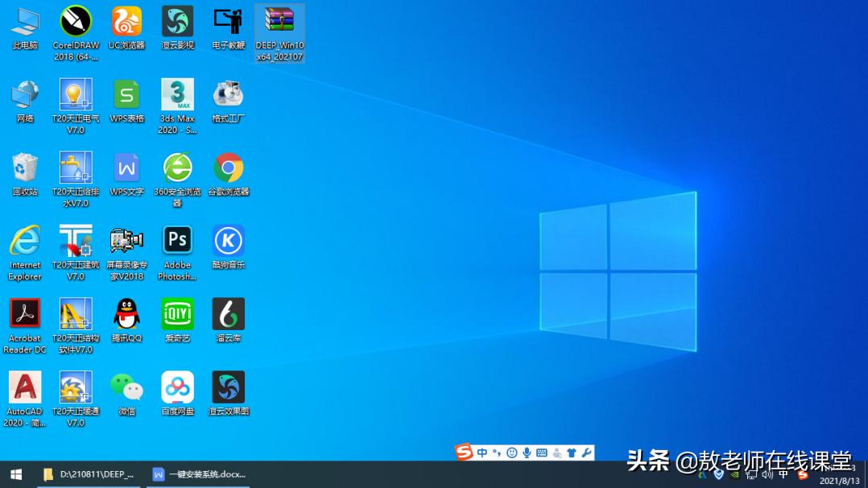Open Sogou settings via the wrench icon
Screen dimensions: 868x488
coord(588,453)
